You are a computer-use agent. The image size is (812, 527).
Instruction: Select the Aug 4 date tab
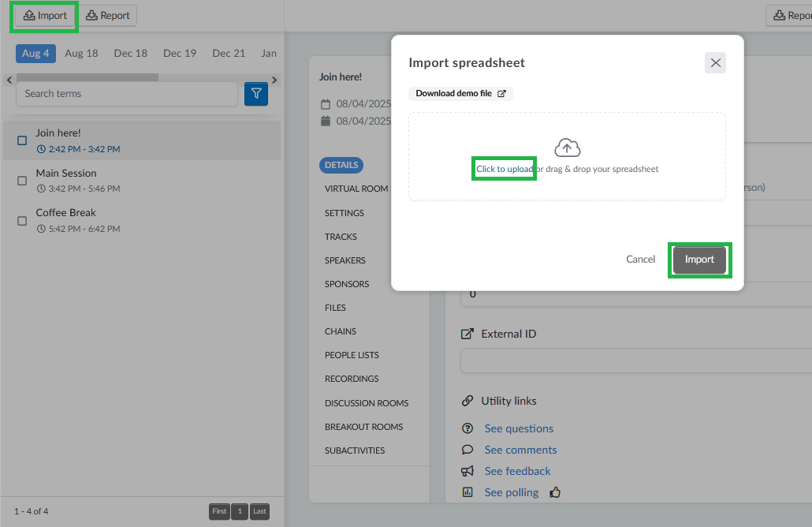35,54
